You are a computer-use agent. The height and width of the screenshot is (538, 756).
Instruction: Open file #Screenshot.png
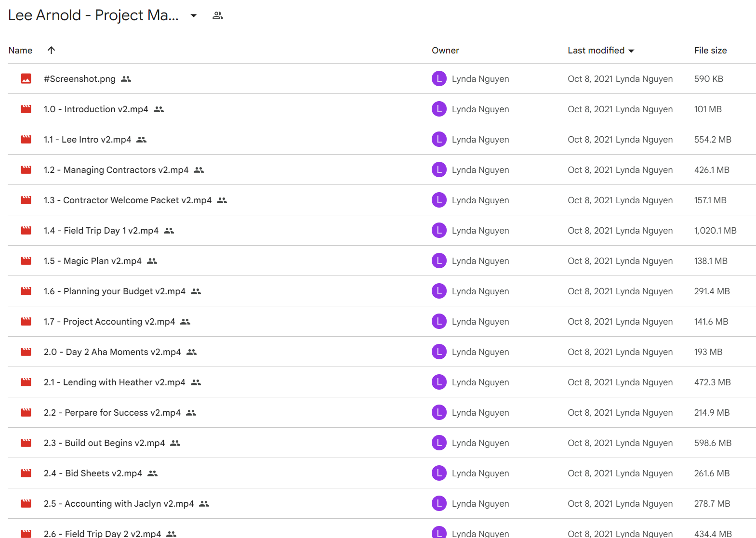(80, 79)
